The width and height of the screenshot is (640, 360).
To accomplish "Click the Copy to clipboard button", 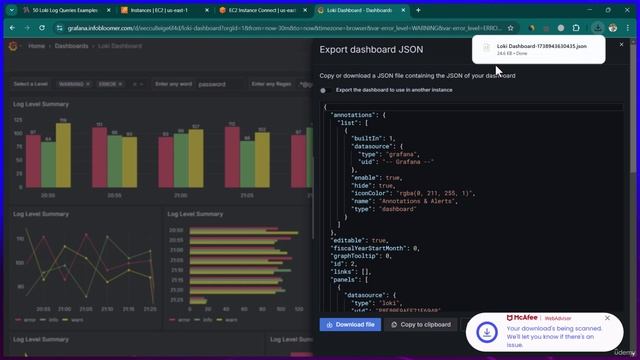I will click(421, 324).
